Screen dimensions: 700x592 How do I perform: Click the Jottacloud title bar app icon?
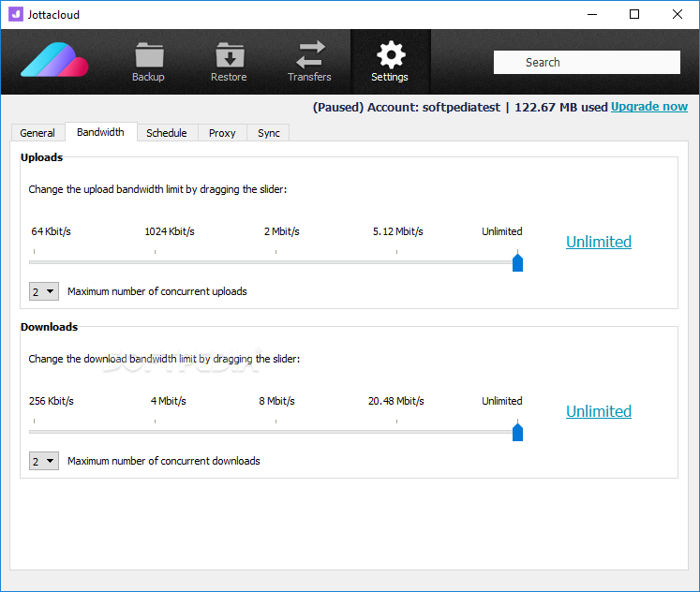pyautogui.click(x=16, y=14)
